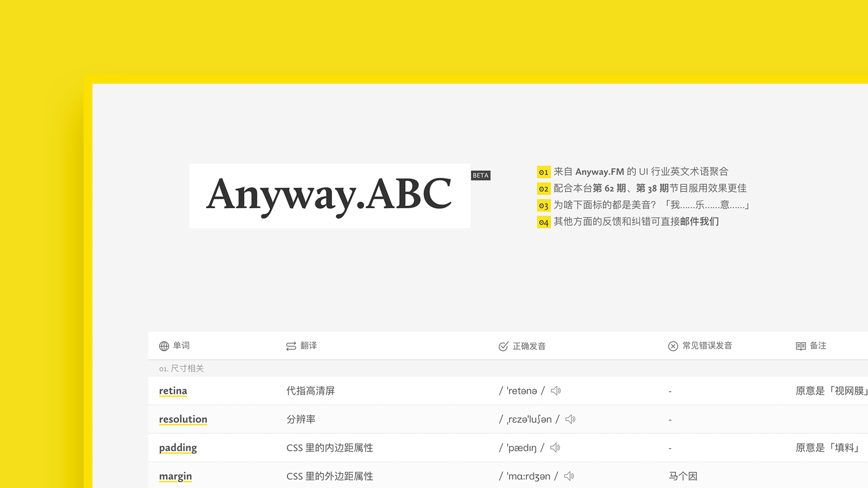
Task: Click the phonetic text for resolution
Action: click(529, 419)
